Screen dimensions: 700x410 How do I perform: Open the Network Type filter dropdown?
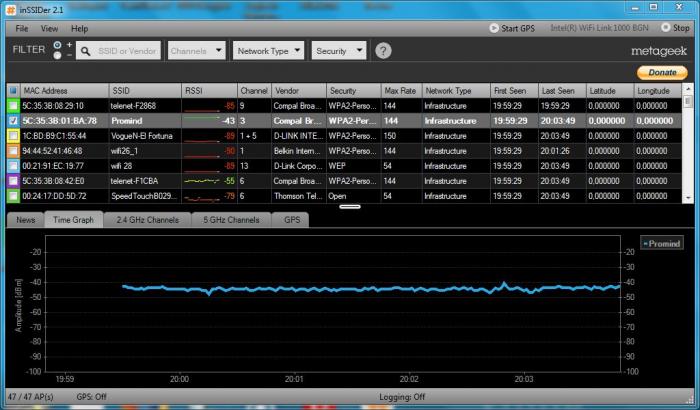point(268,51)
